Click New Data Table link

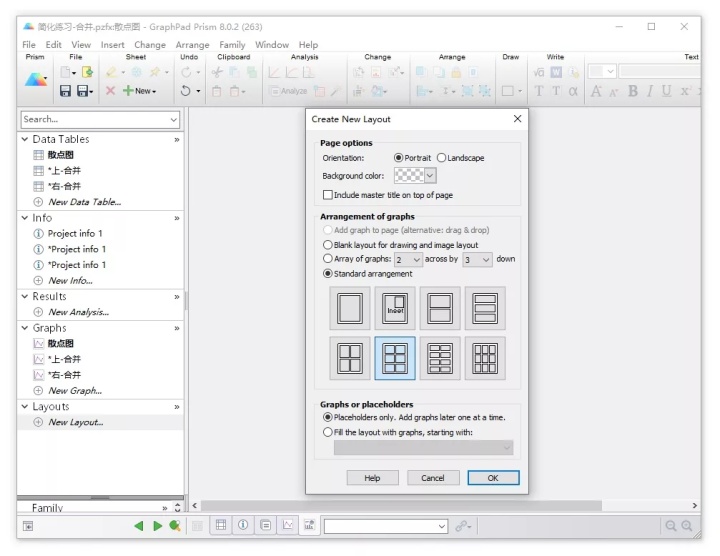pos(84,202)
